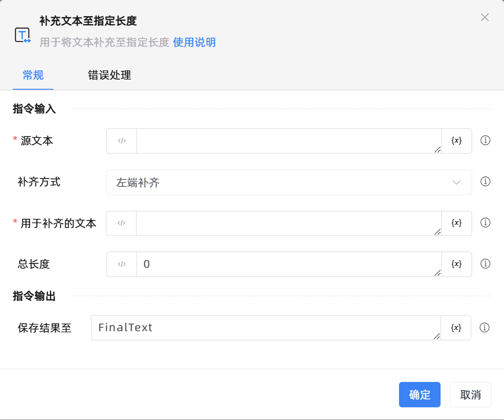Image resolution: width=504 pixels, height=420 pixels.
Task: Click into the FinalText output field
Action: click(266, 328)
